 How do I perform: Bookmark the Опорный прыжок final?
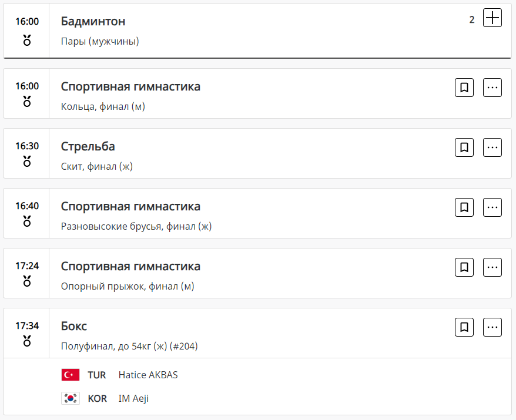[x=464, y=267]
